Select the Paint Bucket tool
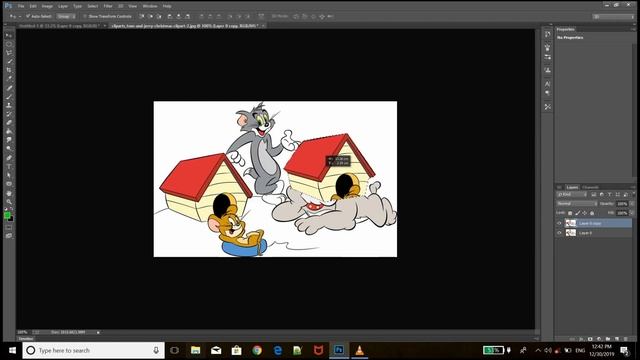 click(x=9, y=131)
